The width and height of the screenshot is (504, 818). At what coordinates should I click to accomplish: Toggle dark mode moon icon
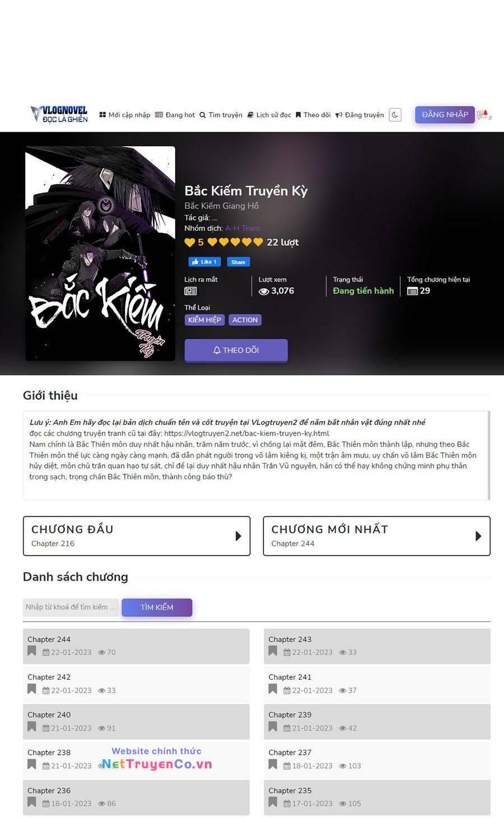click(x=395, y=115)
